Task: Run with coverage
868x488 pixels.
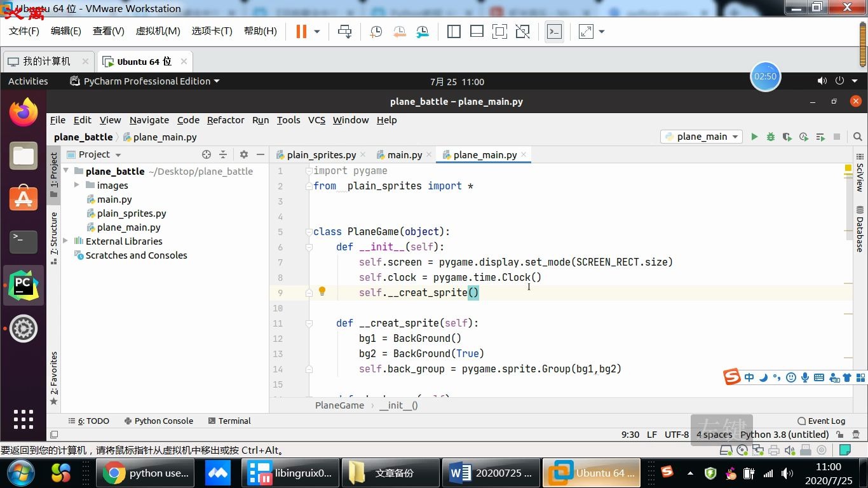Action: point(786,137)
